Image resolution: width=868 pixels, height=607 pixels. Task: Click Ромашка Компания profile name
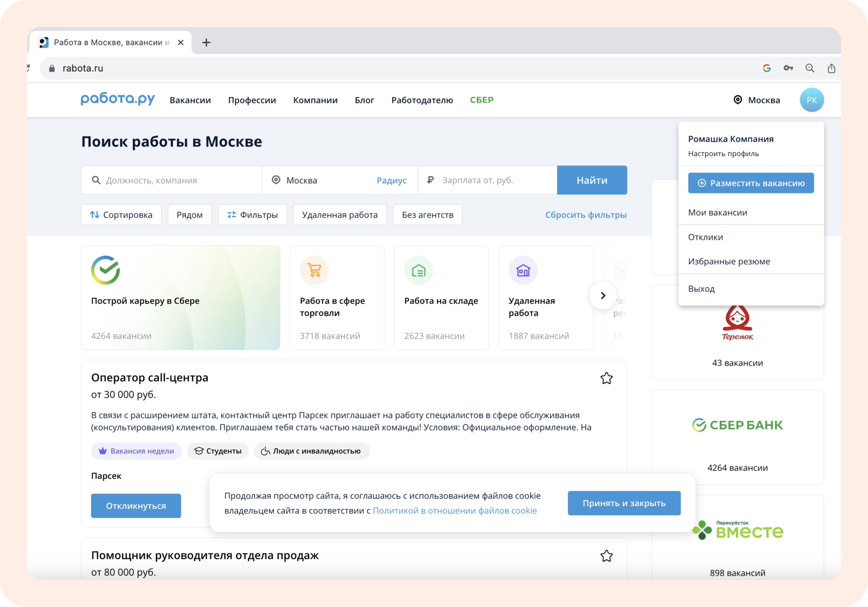pyautogui.click(x=731, y=139)
